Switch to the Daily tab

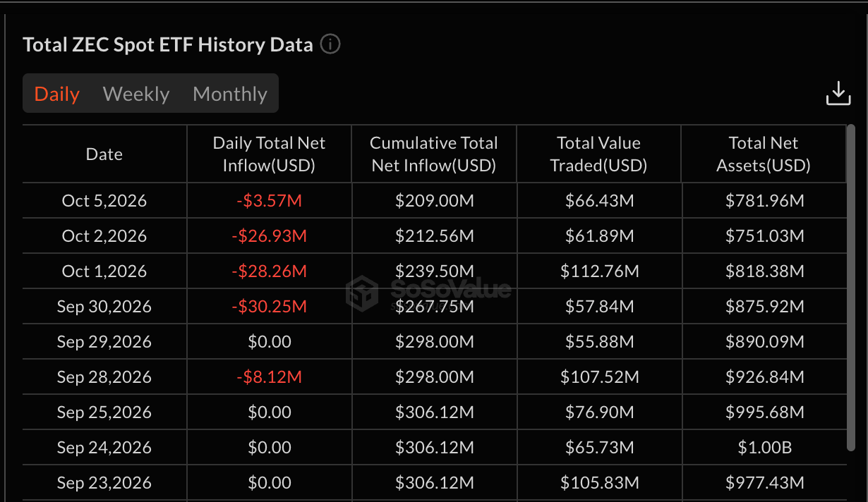(x=57, y=94)
